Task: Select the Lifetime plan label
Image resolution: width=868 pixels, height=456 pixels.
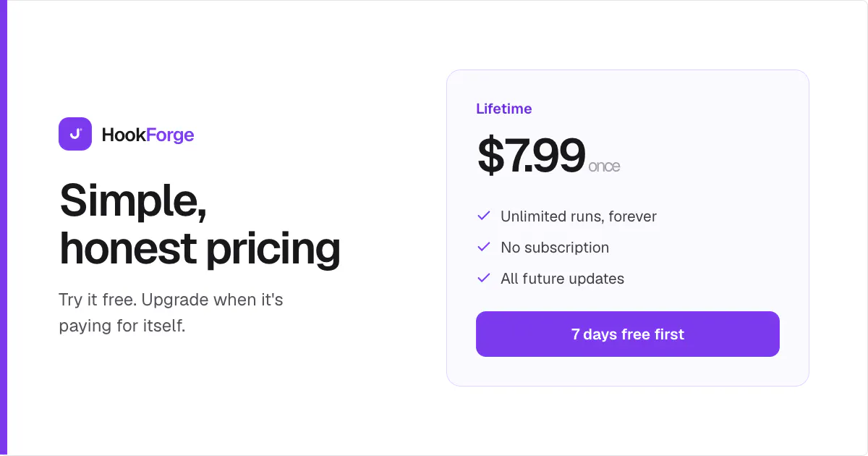Action: coord(504,109)
